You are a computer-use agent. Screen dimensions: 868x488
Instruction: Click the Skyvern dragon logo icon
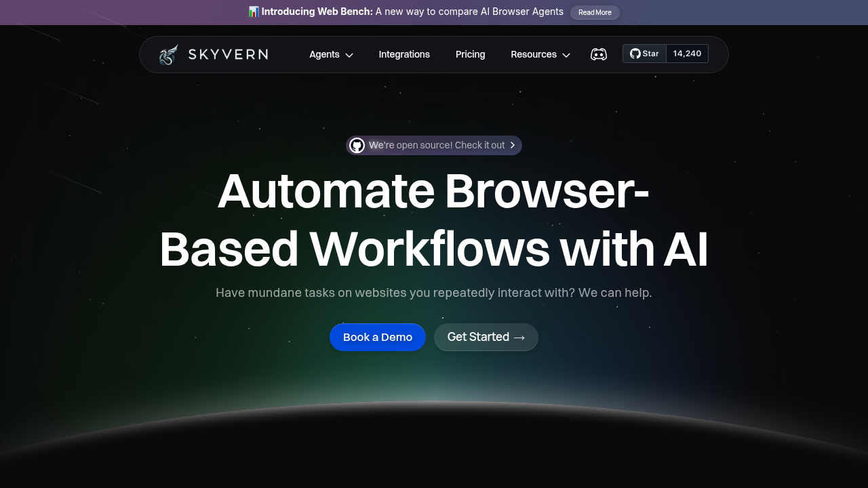pyautogui.click(x=169, y=54)
